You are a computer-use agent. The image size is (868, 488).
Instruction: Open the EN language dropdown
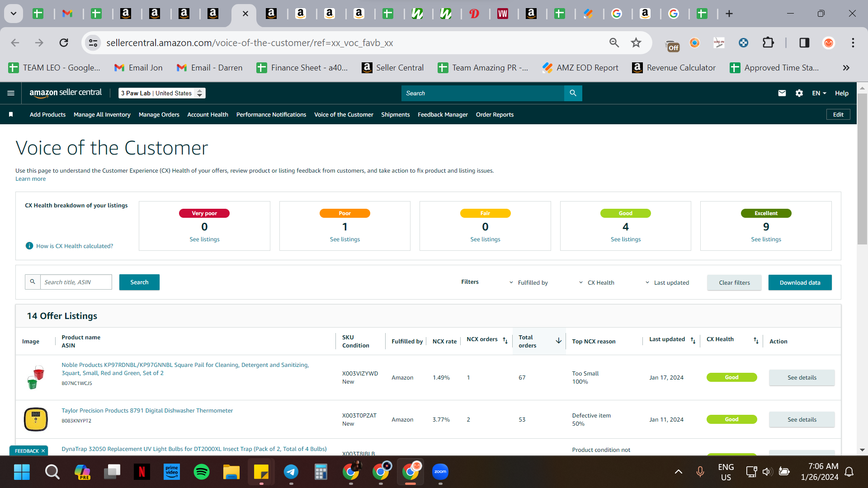(819, 93)
